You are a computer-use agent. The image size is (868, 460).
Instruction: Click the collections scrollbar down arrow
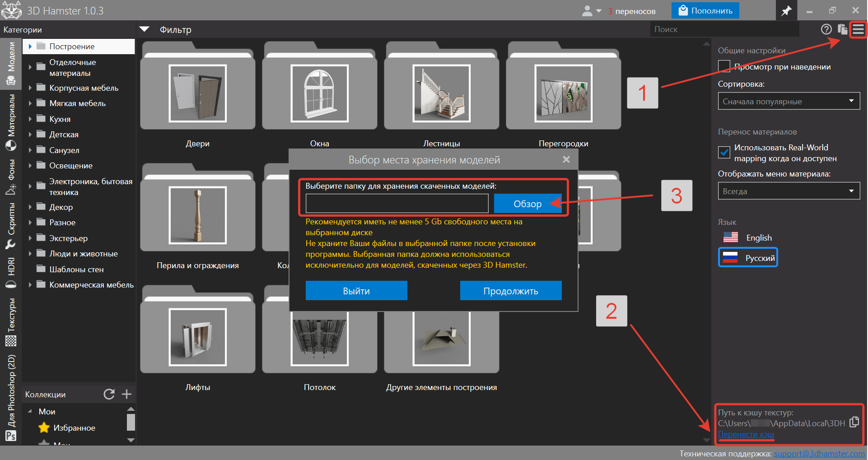[x=131, y=440]
